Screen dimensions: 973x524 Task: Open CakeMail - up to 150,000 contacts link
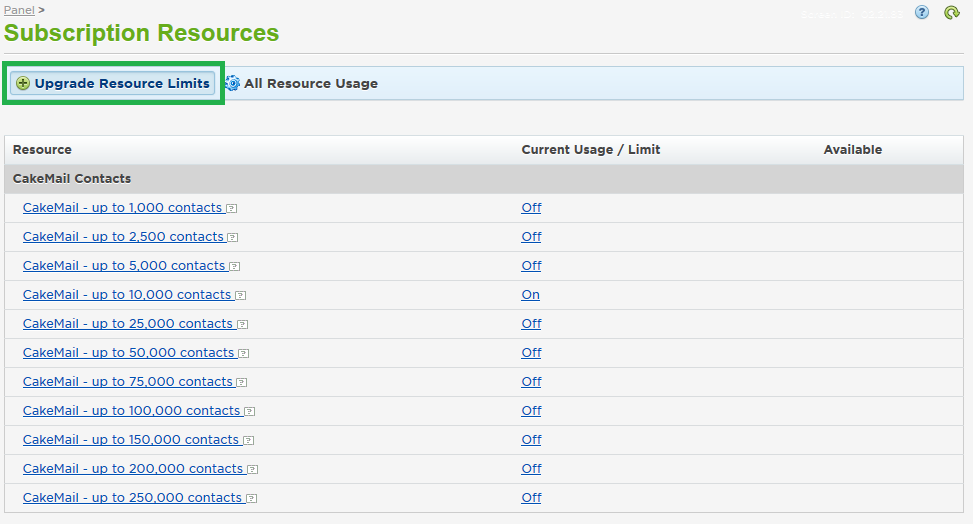[130, 440]
